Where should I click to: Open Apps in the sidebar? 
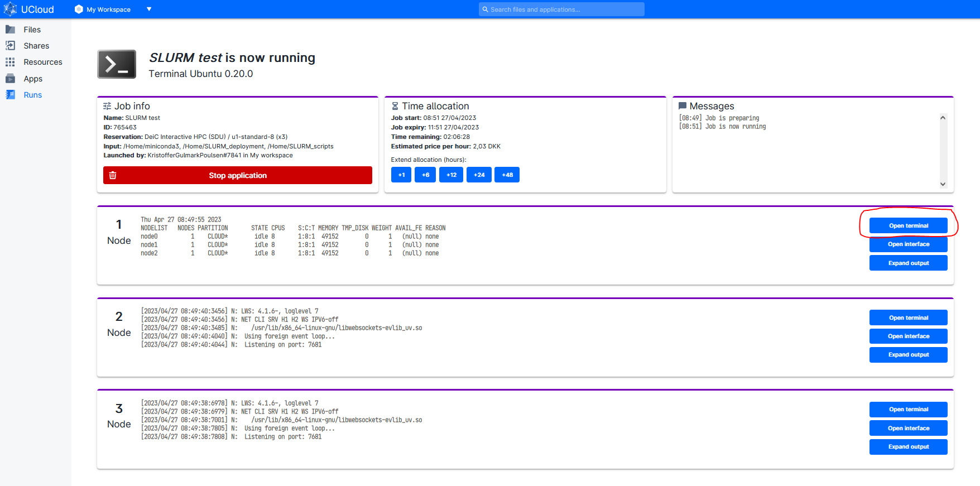point(33,79)
